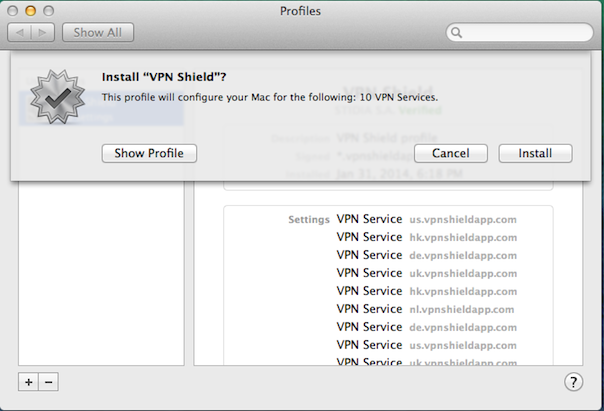
Task: Click the verified seal profile icon
Action: click(x=57, y=97)
